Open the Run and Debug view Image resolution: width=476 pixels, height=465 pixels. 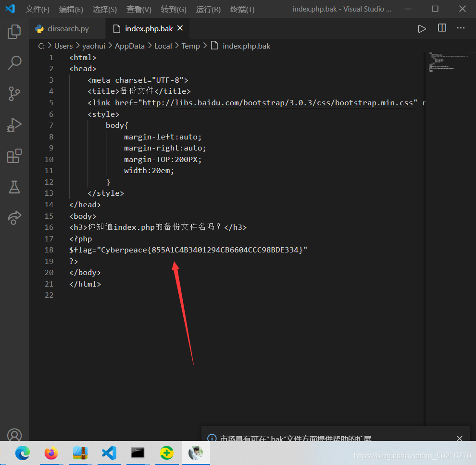tap(14, 125)
